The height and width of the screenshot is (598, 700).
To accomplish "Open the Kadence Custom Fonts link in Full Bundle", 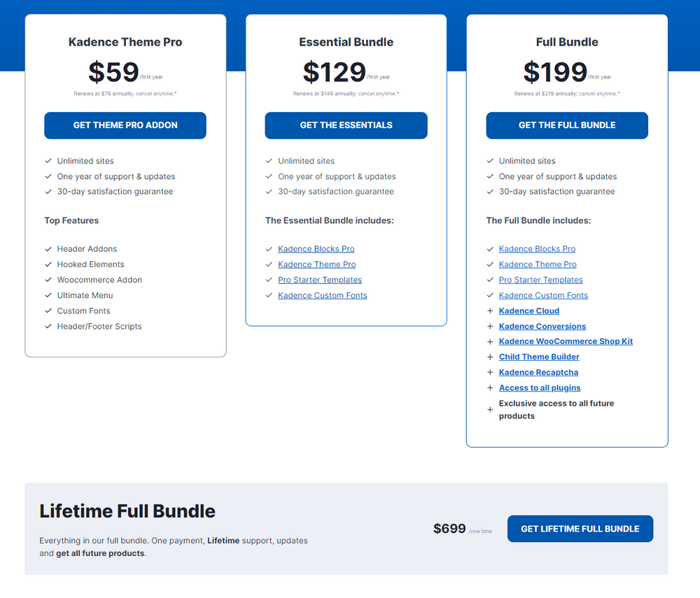I will click(x=543, y=295).
